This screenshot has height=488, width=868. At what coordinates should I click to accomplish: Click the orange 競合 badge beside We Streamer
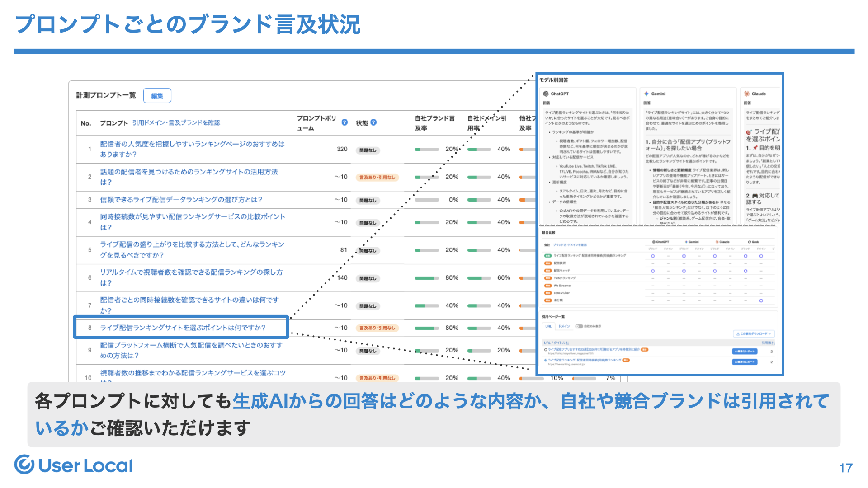pyautogui.click(x=548, y=286)
